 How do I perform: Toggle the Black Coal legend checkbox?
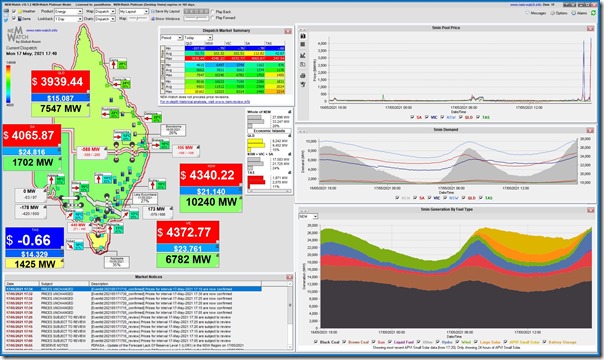(316, 342)
